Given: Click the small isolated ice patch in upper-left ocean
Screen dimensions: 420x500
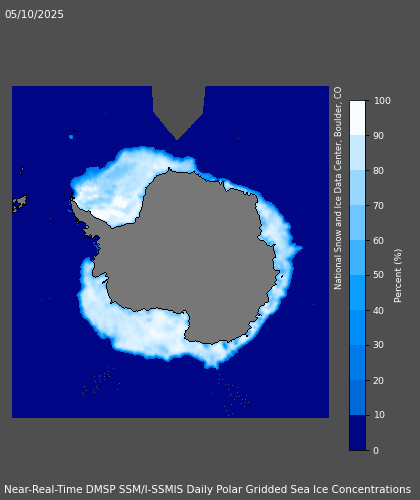Looking at the screenshot, I should coord(71,137).
